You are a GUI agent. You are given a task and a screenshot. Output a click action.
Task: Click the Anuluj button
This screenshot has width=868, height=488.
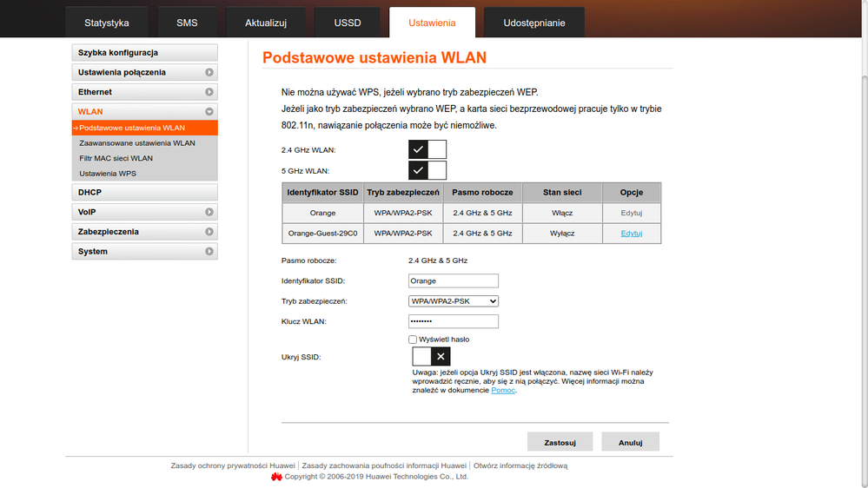click(x=631, y=442)
